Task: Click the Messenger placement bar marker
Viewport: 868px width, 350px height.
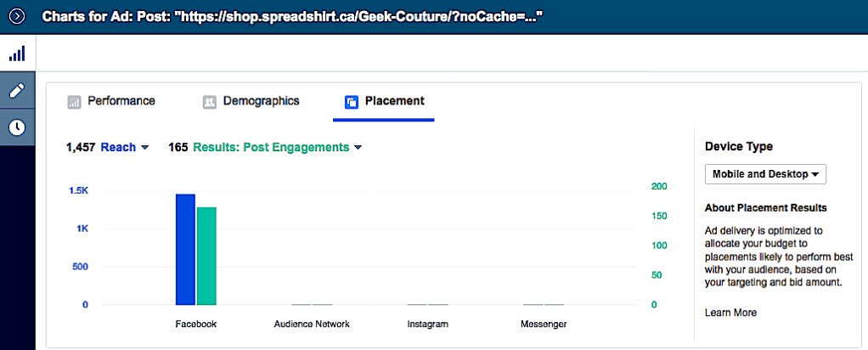Action: coord(544,303)
